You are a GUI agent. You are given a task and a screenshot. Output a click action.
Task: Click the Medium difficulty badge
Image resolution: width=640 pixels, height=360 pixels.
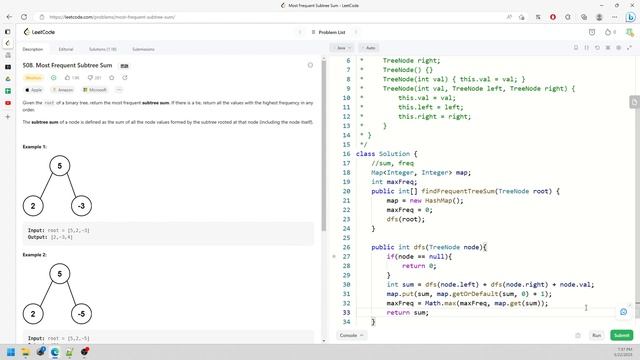(33, 78)
